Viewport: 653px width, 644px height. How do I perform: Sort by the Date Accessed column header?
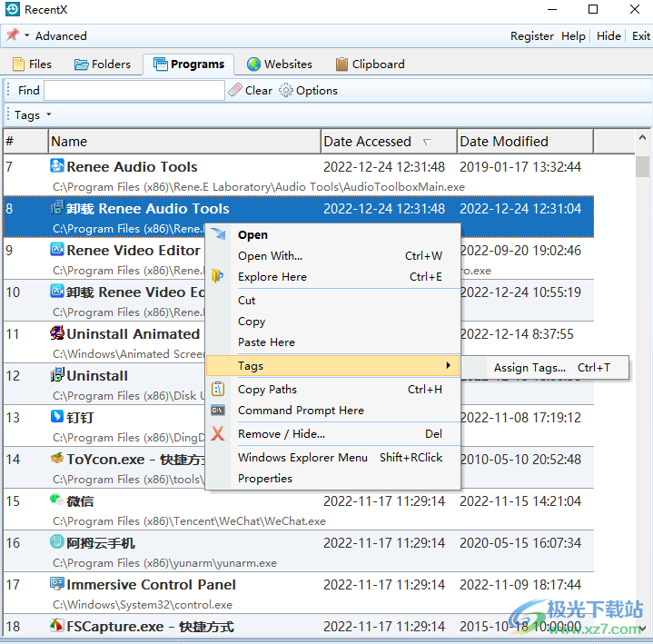(x=368, y=142)
